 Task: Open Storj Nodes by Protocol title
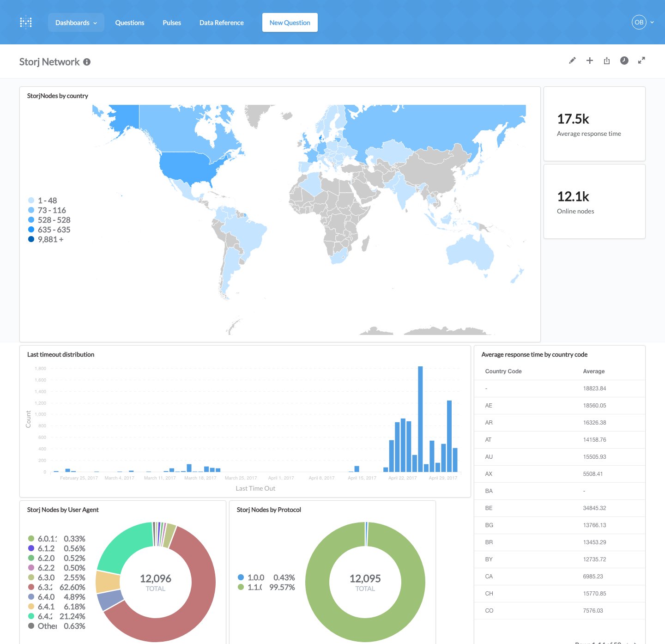[x=269, y=510]
